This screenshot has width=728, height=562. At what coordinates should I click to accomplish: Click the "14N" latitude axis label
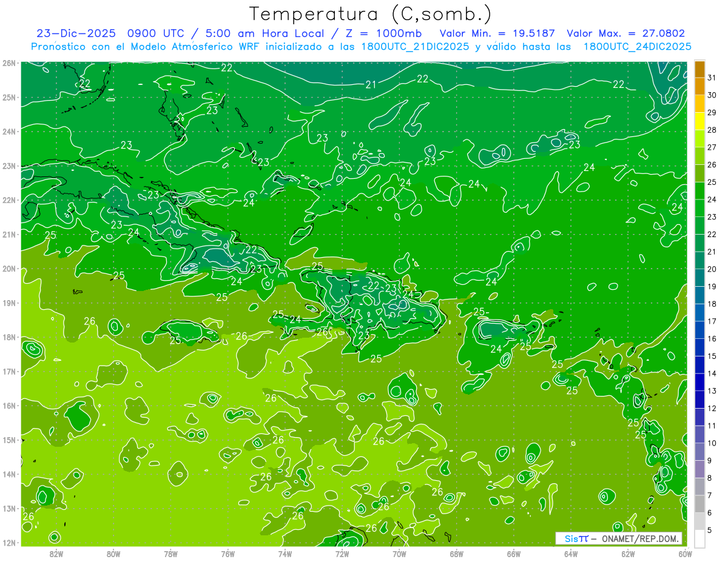point(8,474)
